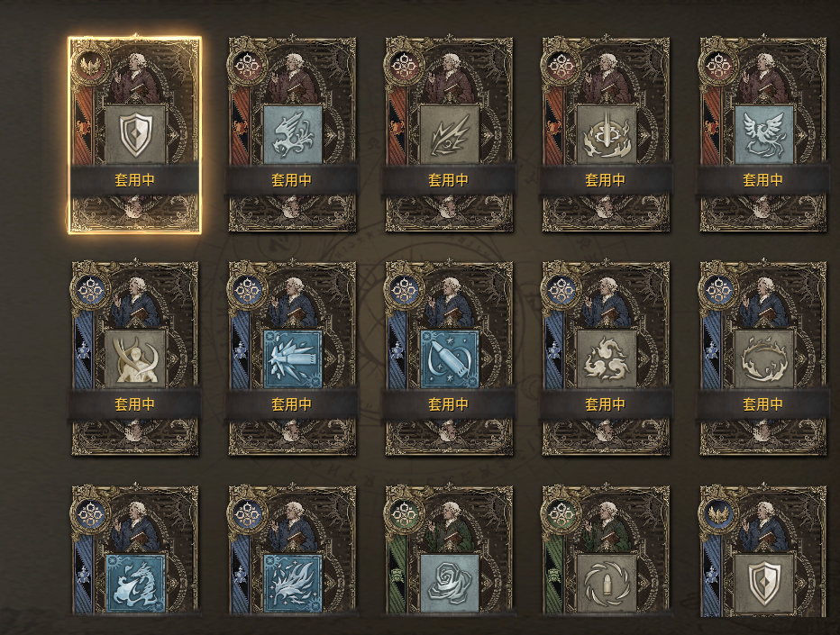Select the highlighted red shield card

click(134, 135)
